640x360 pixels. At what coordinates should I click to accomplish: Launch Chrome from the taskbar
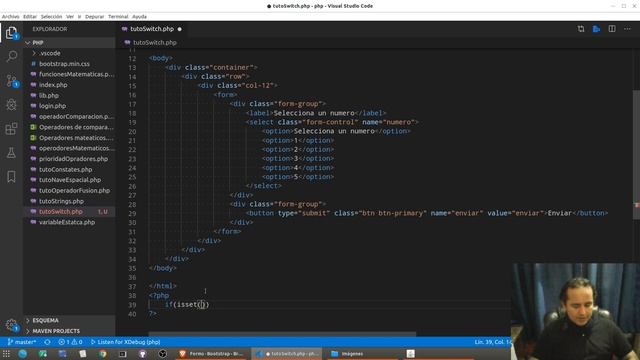pyautogui.click(x=102, y=354)
